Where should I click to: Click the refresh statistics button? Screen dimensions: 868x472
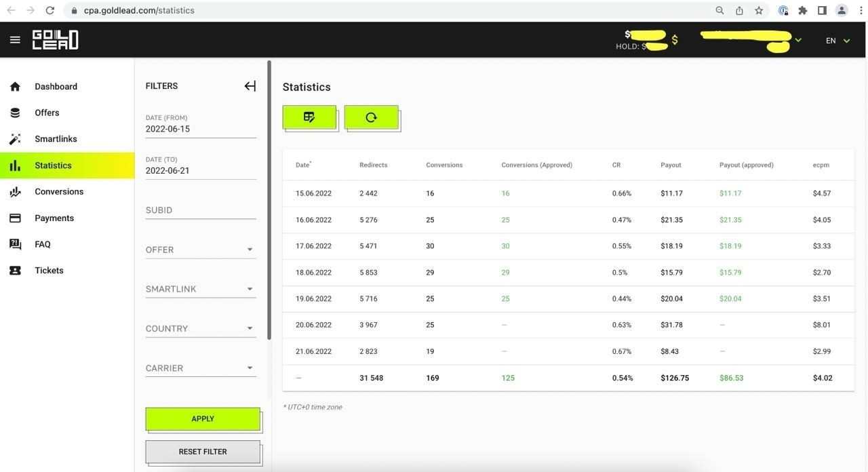371,117
